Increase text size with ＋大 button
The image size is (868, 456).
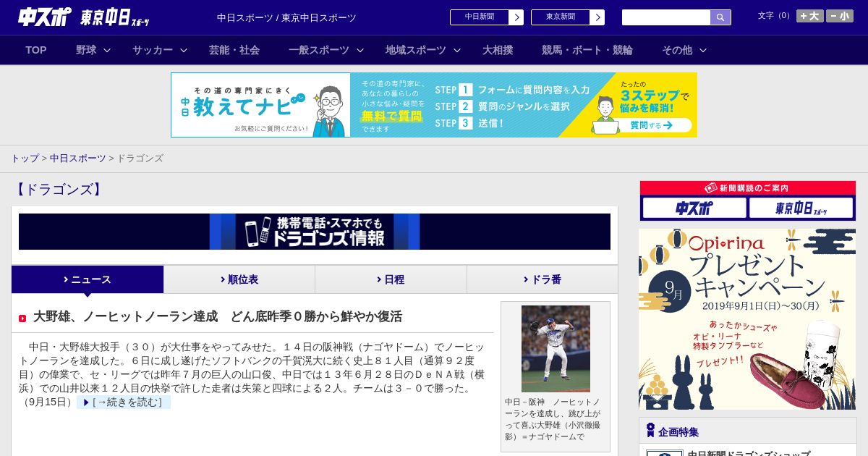point(810,16)
